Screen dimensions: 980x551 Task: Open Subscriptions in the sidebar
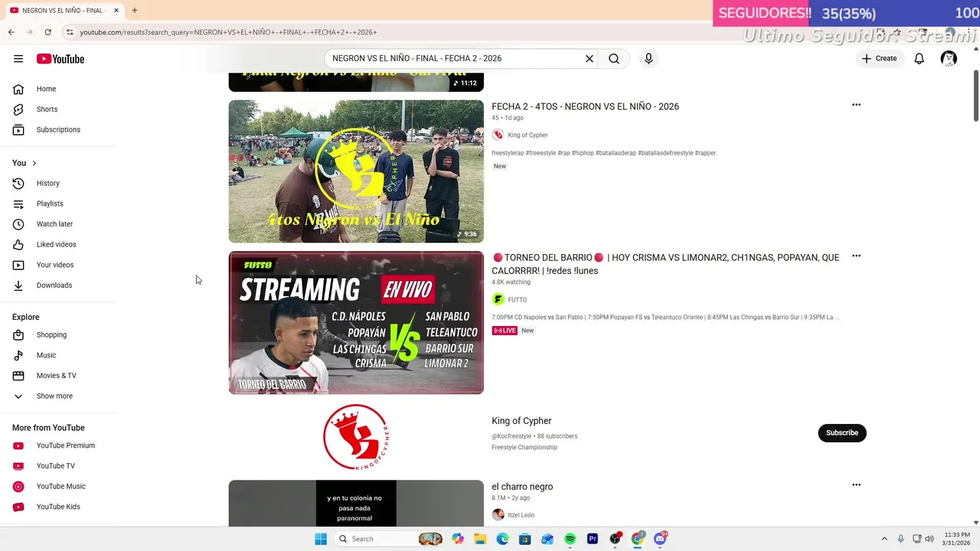click(58, 129)
